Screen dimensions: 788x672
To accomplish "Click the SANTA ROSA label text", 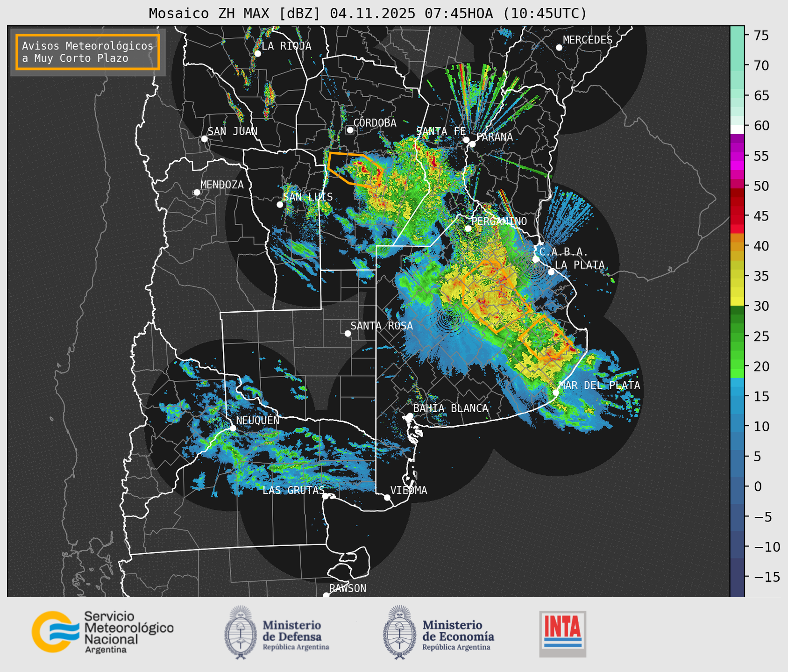I will (x=382, y=326).
